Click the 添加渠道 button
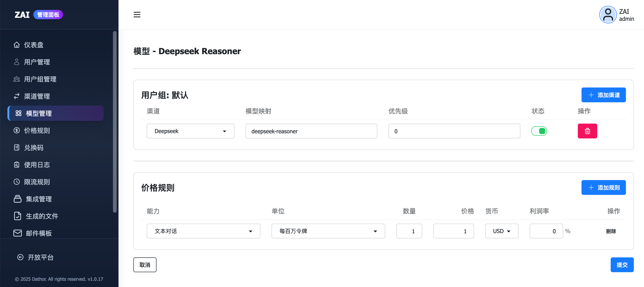The height and width of the screenshot is (287, 644). (603, 95)
